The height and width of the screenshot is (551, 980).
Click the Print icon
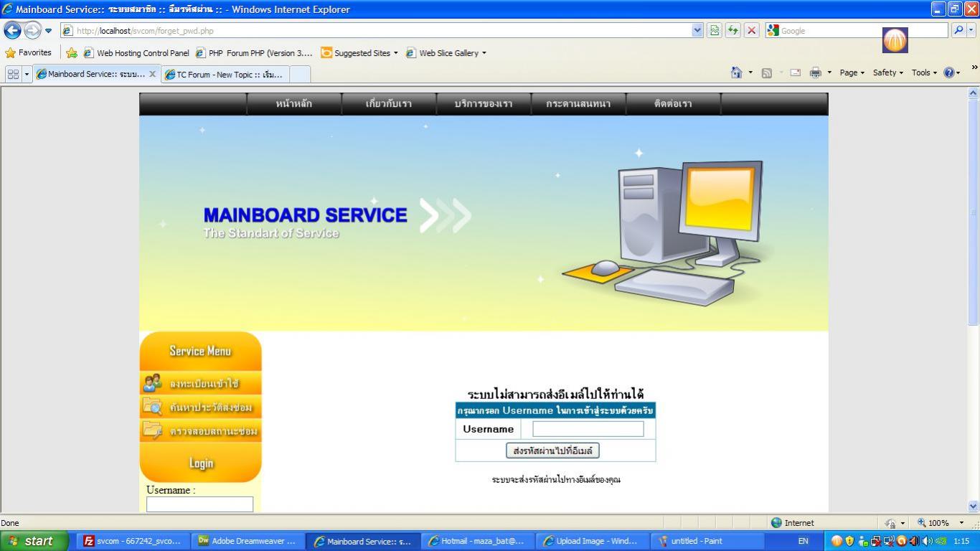pyautogui.click(x=815, y=72)
